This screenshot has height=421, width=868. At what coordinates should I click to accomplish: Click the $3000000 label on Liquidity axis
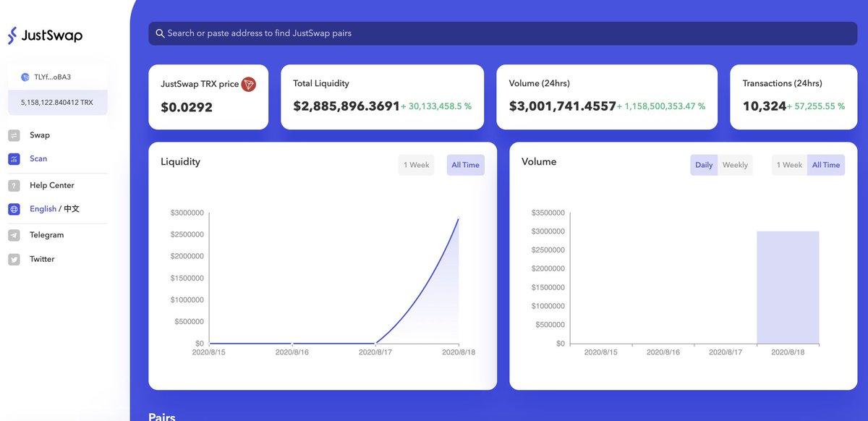click(x=187, y=213)
